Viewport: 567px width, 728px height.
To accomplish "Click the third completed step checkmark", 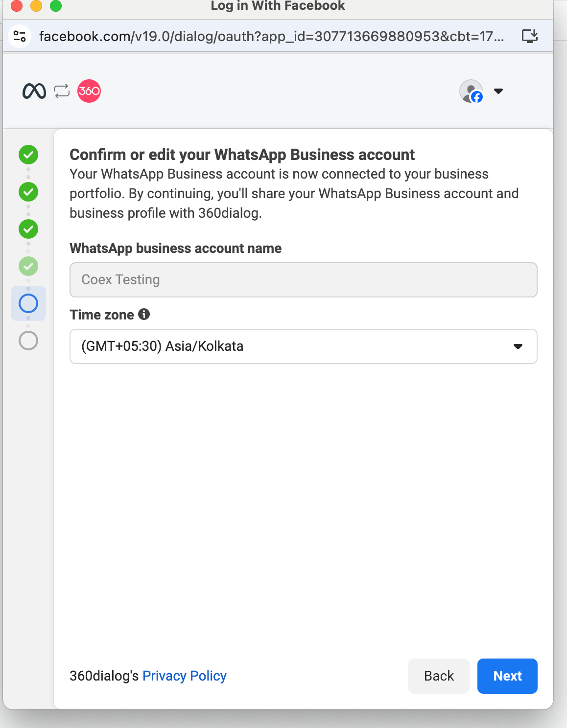I will [x=28, y=229].
